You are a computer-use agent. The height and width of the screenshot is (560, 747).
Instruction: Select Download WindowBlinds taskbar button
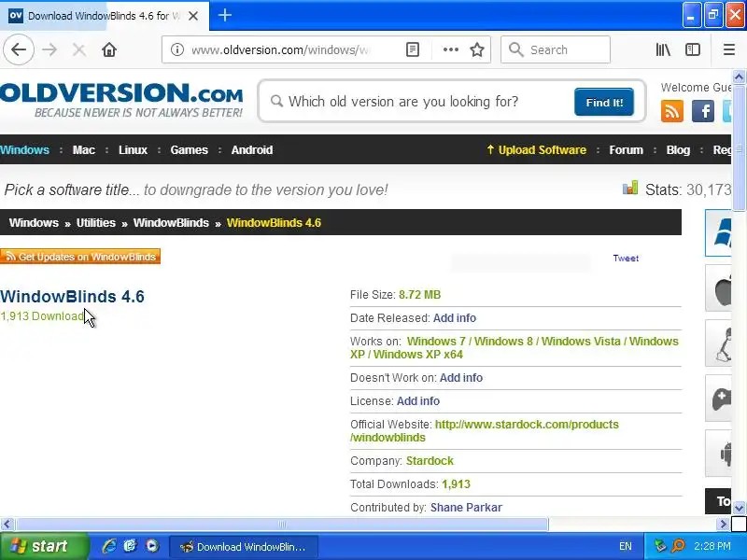pyautogui.click(x=244, y=547)
